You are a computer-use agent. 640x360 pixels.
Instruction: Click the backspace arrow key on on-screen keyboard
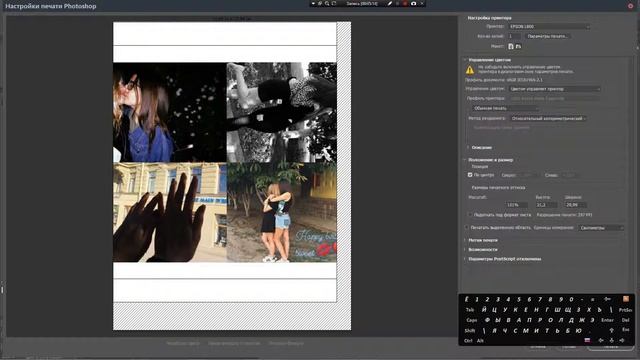click(x=607, y=299)
